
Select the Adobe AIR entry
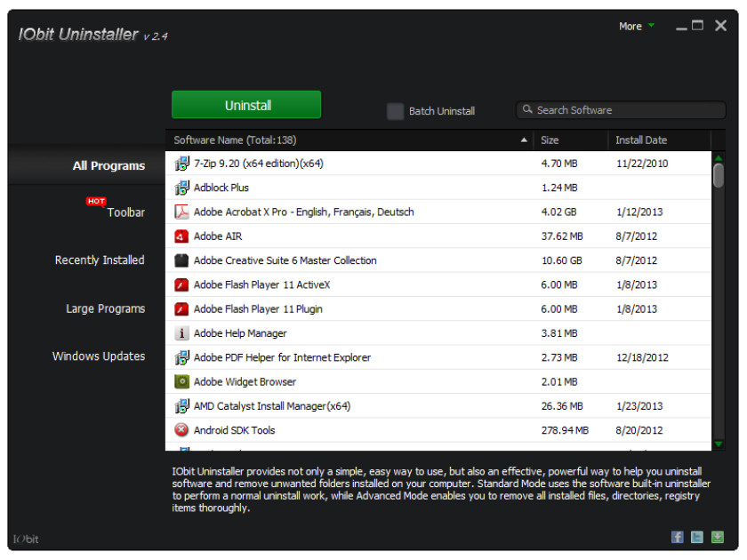point(438,236)
